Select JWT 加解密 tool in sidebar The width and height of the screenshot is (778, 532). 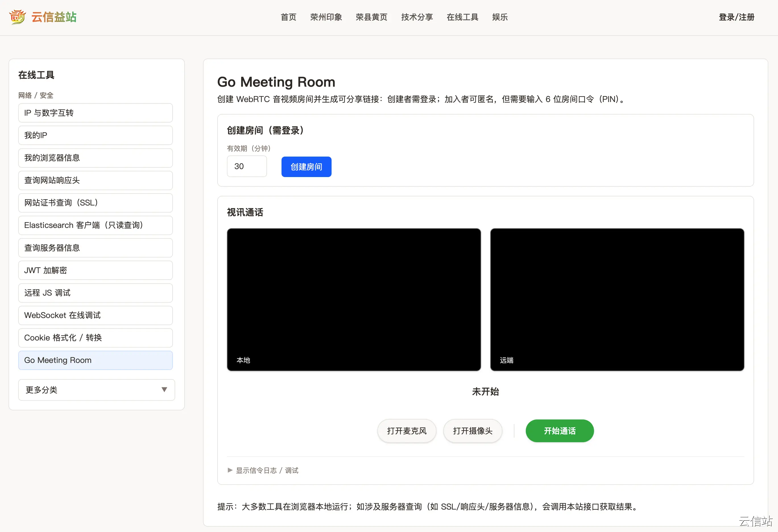click(96, 270)
